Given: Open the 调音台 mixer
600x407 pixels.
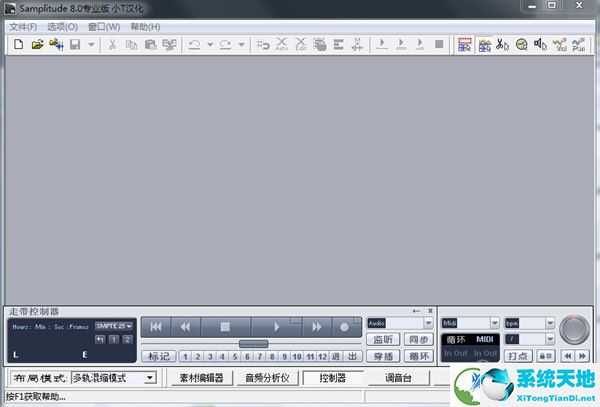Looking at the screenshot, I should 398,378.
